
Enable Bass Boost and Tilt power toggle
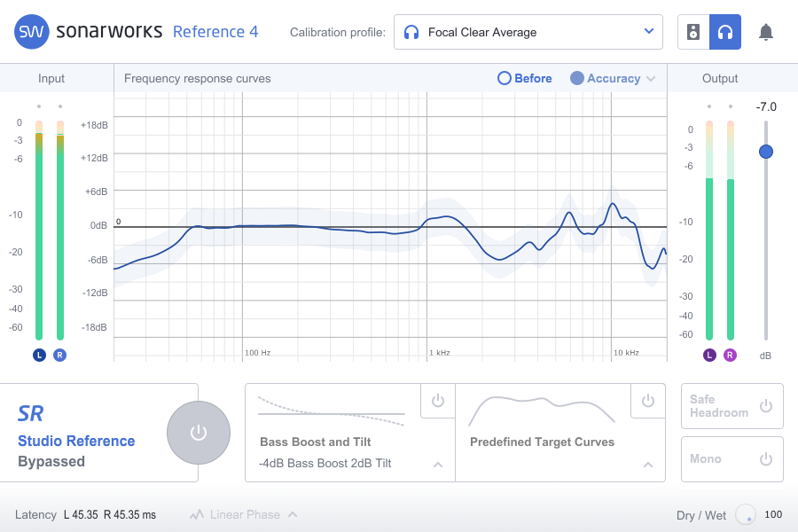pyautogui.click(x=437, y=401)
